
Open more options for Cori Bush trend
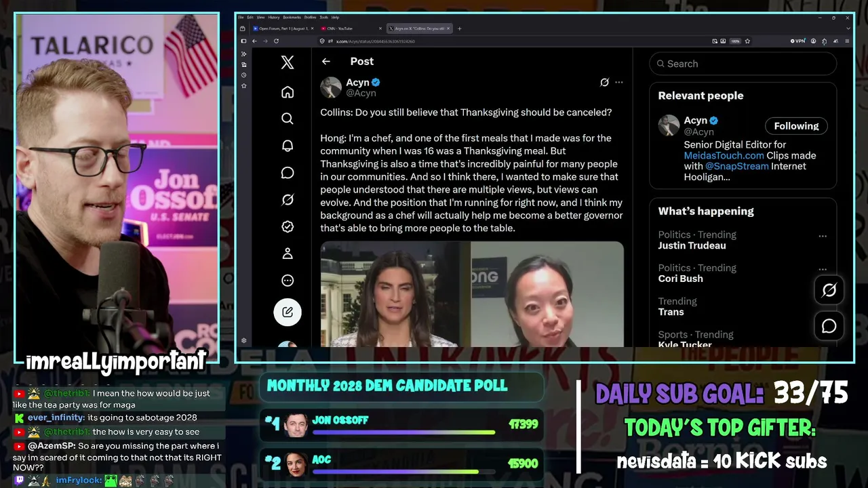tap(823, 269)
